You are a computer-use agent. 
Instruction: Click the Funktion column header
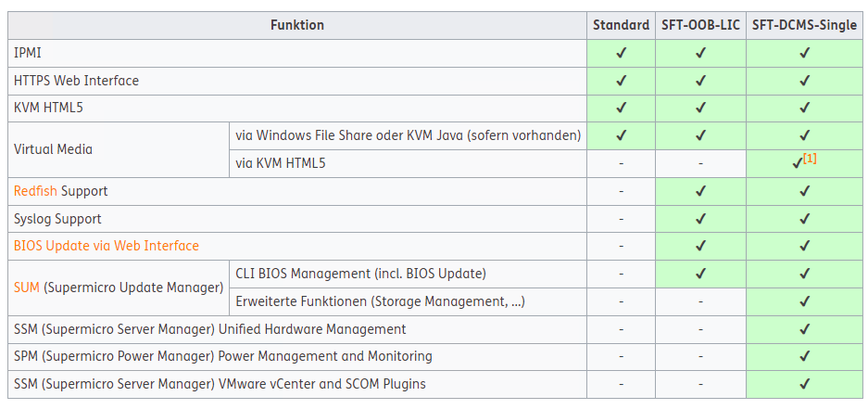point(297,25)
